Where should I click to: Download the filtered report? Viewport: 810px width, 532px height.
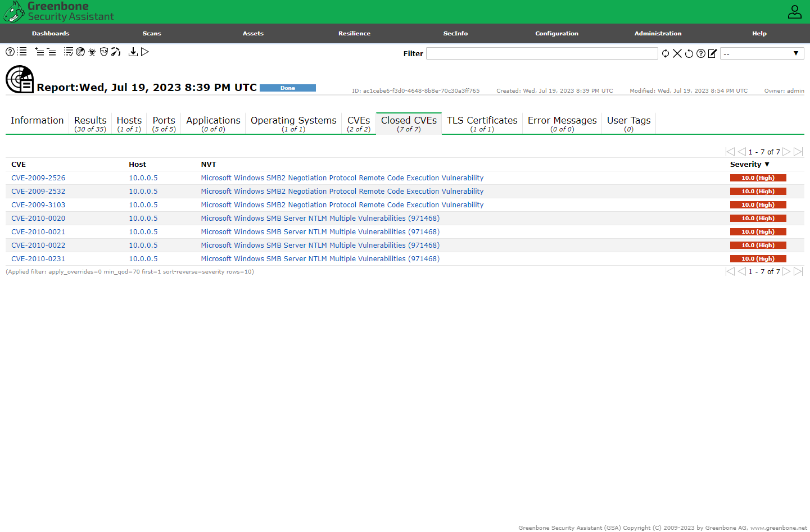tap(133, 52)
